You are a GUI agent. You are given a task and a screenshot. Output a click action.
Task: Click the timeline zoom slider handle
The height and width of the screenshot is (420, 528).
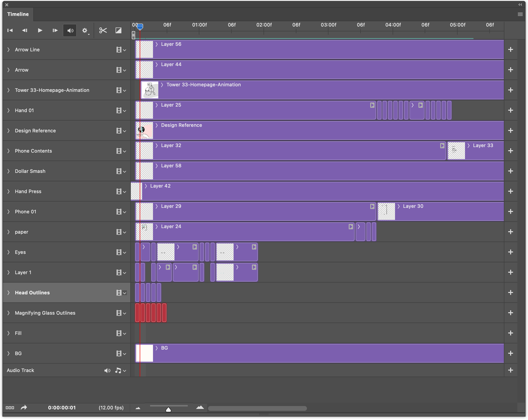pyautogui.click(x=168, y=409)
